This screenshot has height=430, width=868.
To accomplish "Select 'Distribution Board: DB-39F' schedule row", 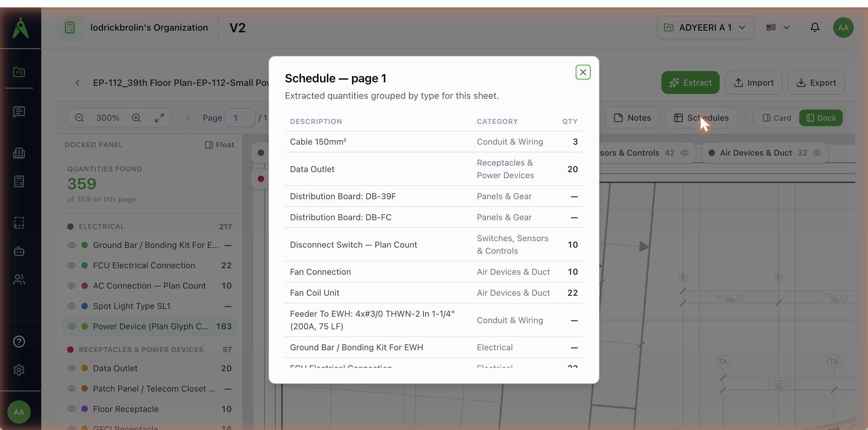I will click(434, 196).
